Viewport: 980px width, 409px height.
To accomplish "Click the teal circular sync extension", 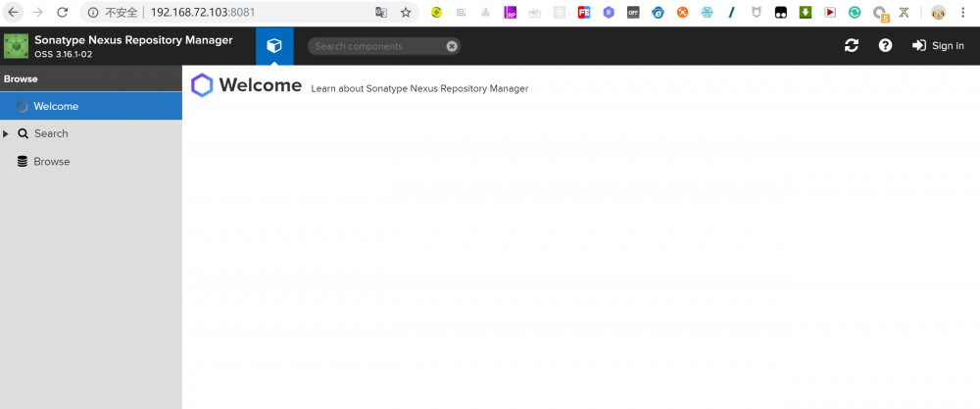I will coord(855,12).
